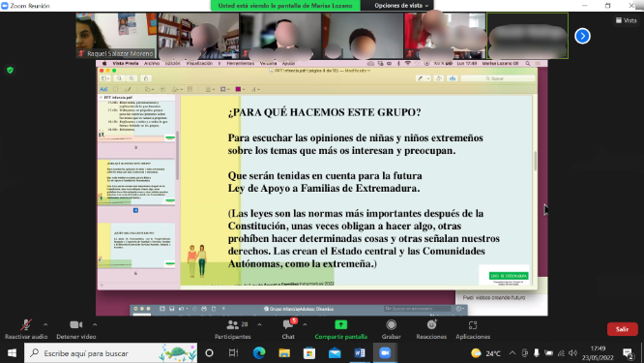This screenshot has height=363, width=644.
Task: Open shapes dropdown in markup bar
Action: 149,89
